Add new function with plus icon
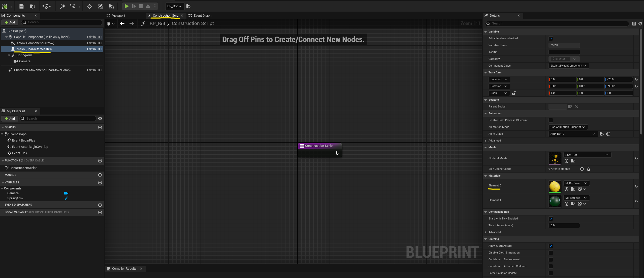Viewport: 644px width, 278px height. tap(100, 161)
